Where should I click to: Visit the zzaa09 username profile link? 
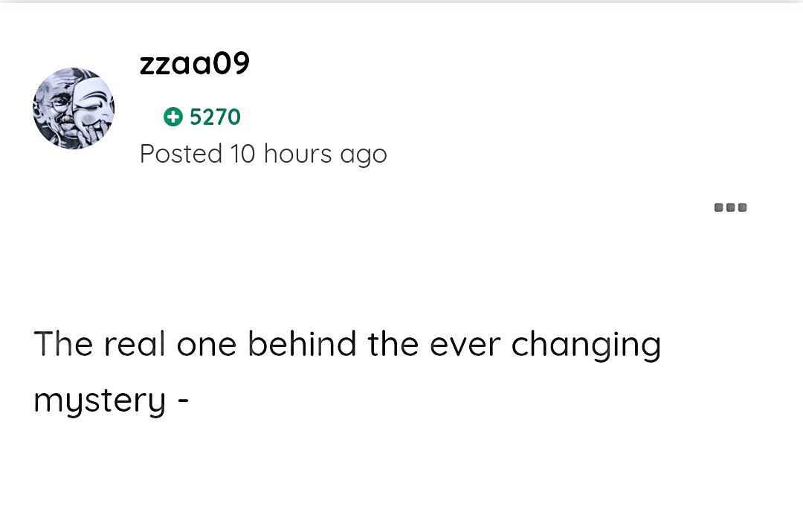coord(194,65)
